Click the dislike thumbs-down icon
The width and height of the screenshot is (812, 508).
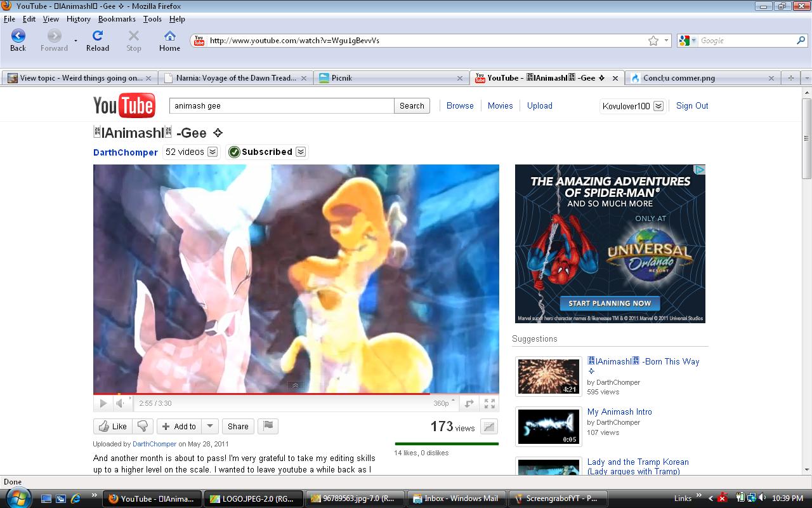[143, 426]
